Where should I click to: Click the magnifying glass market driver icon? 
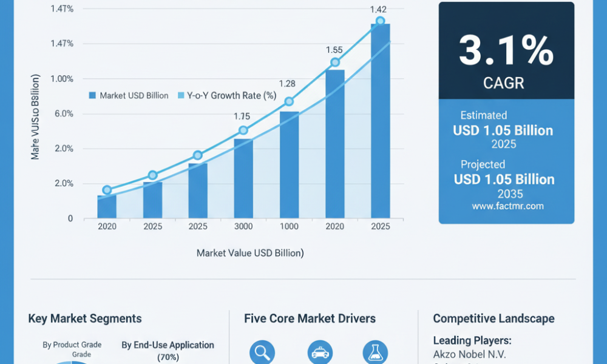(262, 352)
